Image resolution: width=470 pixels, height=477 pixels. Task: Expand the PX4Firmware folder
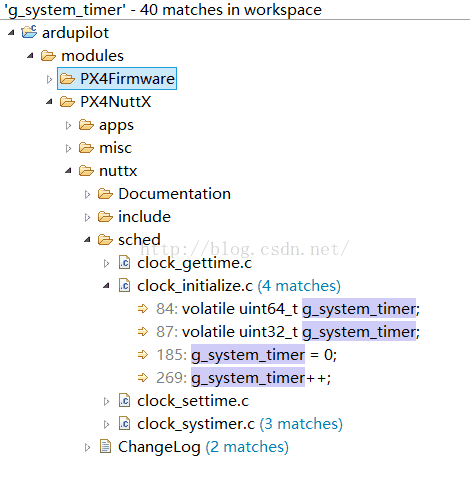(x=49, y=79)
